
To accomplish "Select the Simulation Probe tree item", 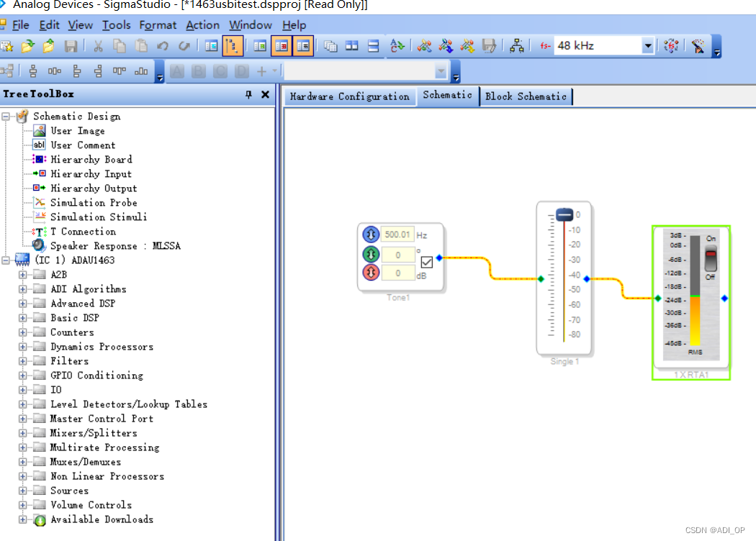I will pos(94,203).
